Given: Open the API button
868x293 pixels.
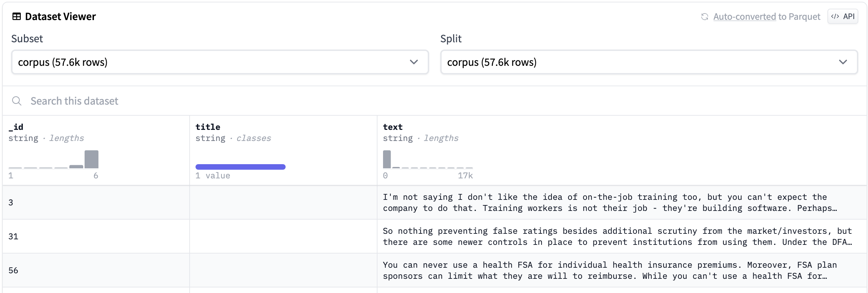Looking at the screenshot, I should click(x=843, y=16).
